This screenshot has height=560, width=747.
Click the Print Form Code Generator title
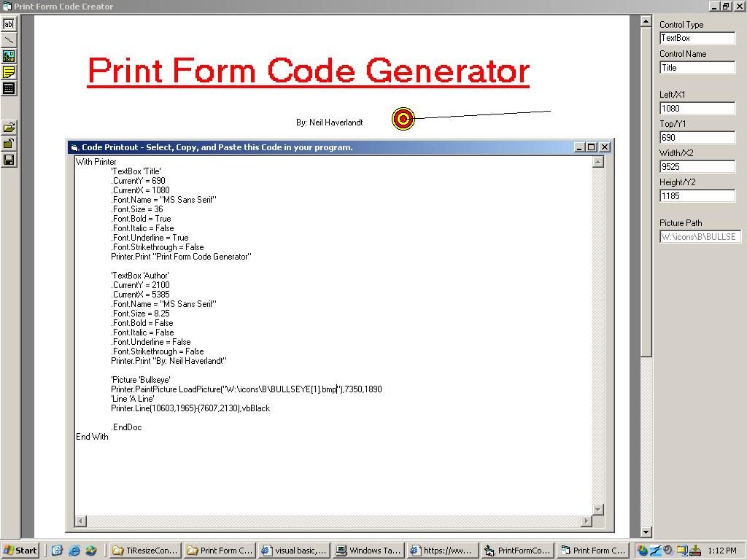tap(308, 71)
